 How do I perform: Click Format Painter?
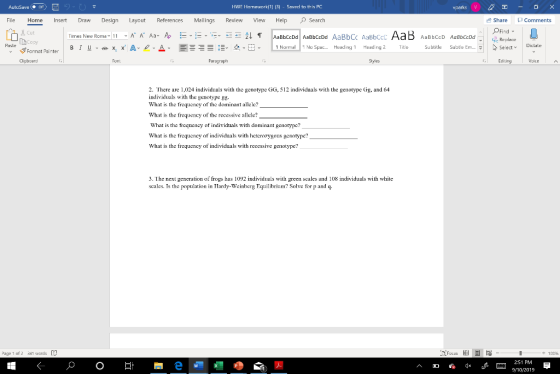tap(39, 51)
